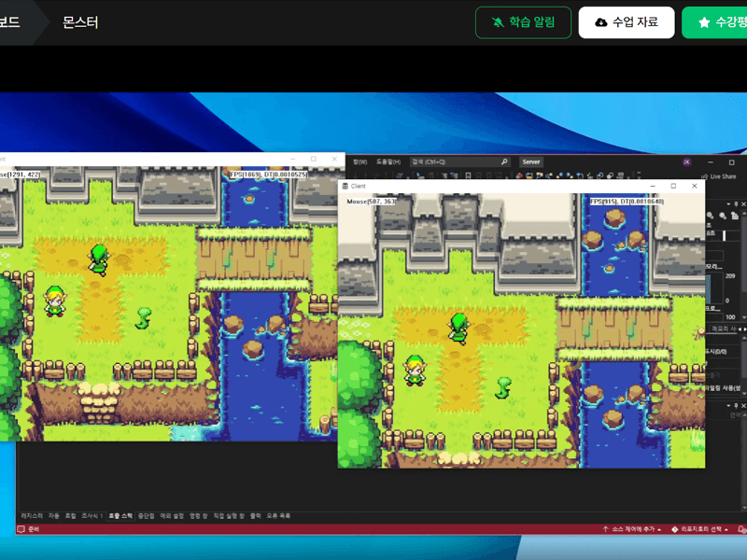
Task: Switch to the 자동 tab
Action: (x=54, y=516)
